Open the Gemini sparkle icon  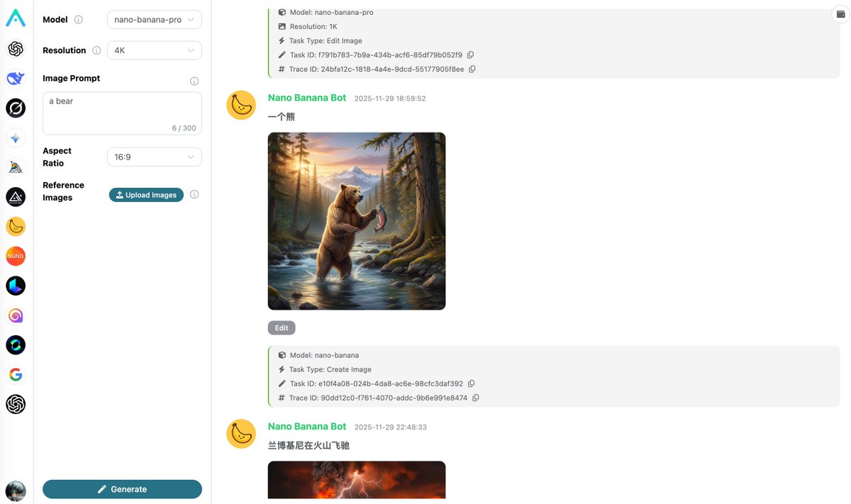click(16, 138)
